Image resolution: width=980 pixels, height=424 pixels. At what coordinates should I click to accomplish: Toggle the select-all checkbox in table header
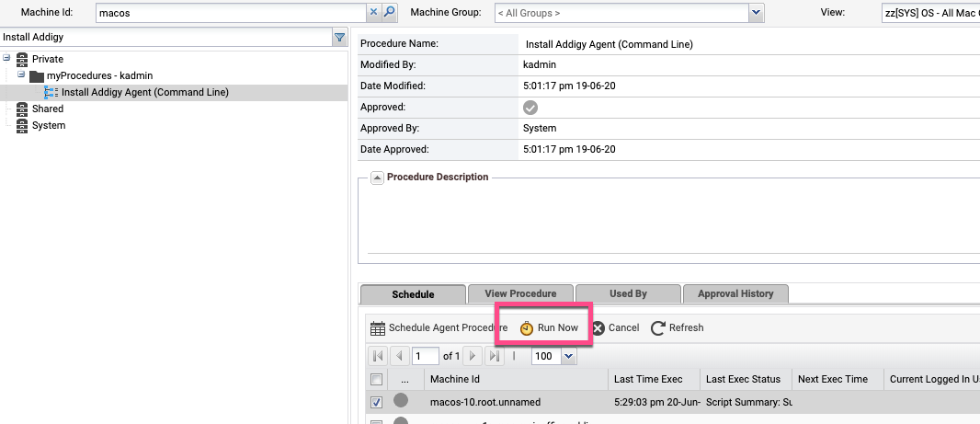tap(376, 379)
